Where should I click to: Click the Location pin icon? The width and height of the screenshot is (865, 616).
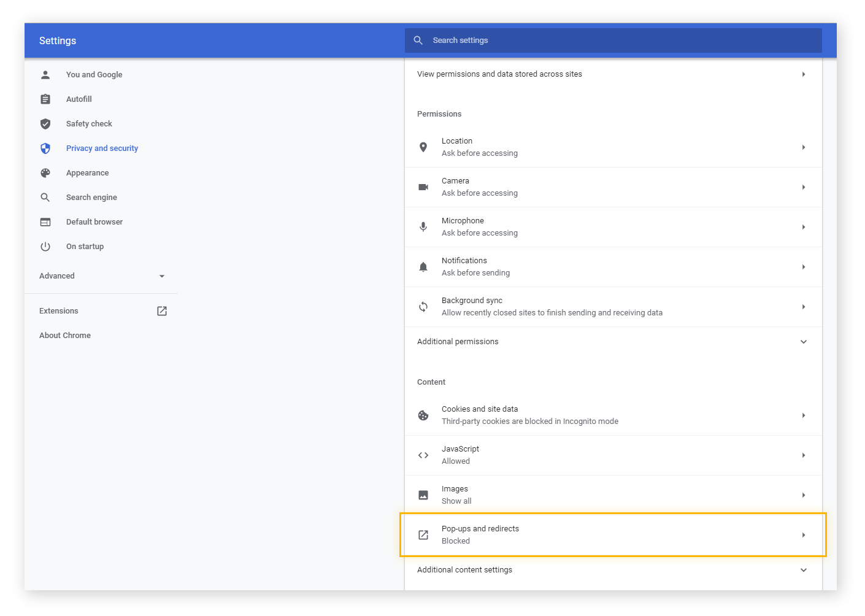point(423,147)
